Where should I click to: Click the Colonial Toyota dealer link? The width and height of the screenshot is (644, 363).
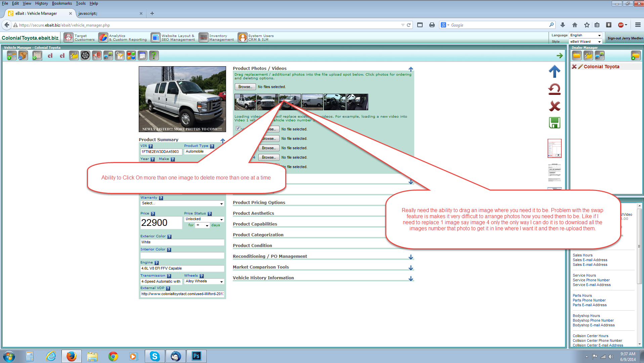click(x=601, y=67)
